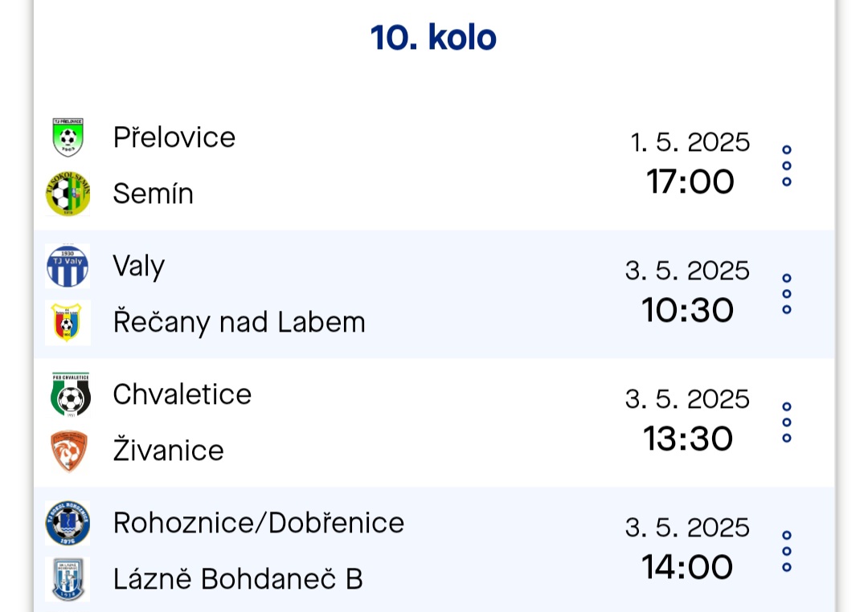Screen dimensions: 868x612
Task: Click the 10. kolo round heading
Action: click(x=433, y=38)
